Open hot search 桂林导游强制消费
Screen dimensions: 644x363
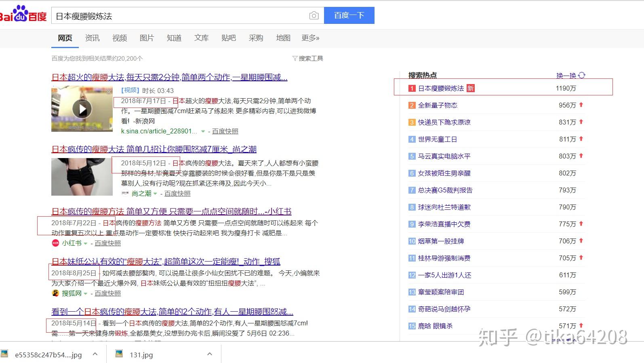point(444,258)
